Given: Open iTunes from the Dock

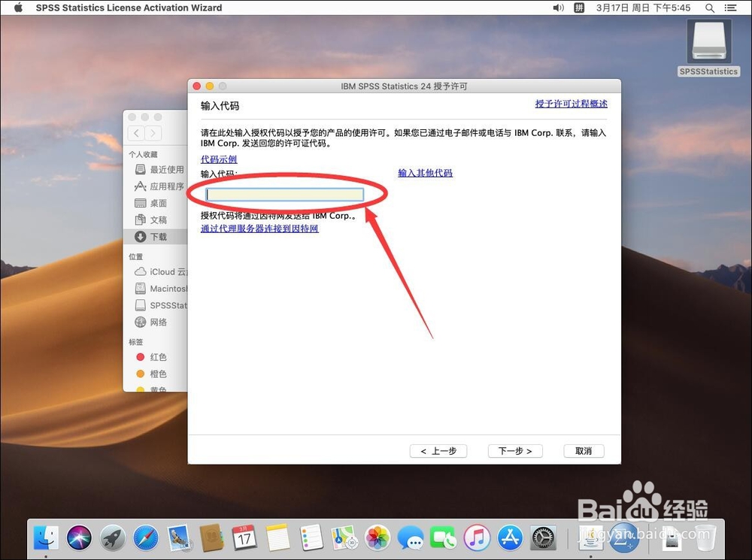Looking at the screenshot, I should (x=476, y=538).
